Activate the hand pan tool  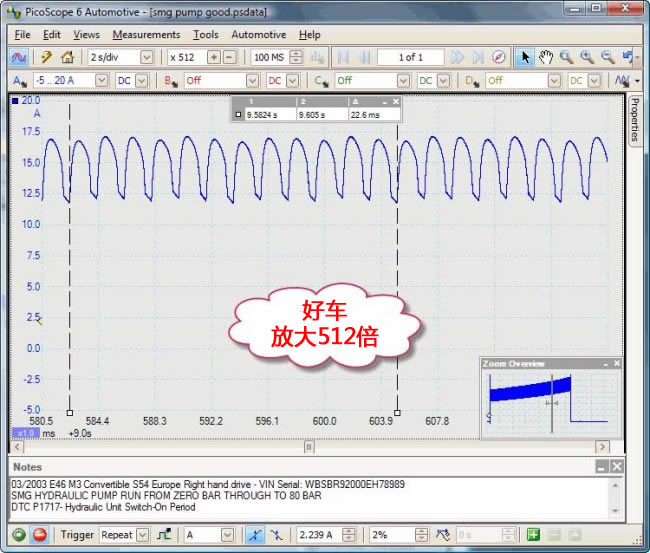546,57
